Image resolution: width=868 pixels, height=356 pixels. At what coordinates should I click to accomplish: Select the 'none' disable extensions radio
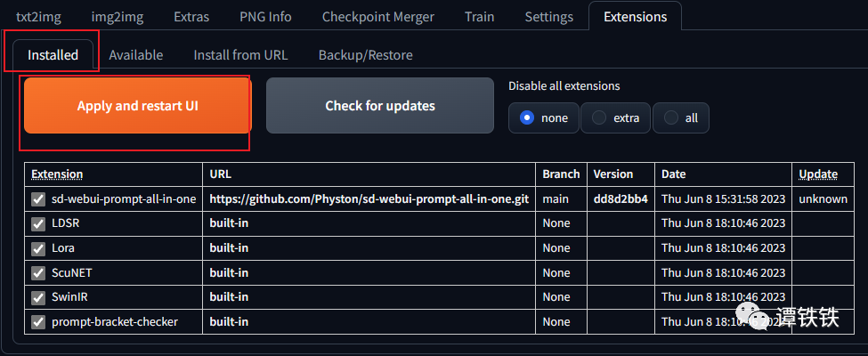coord(544,118)
